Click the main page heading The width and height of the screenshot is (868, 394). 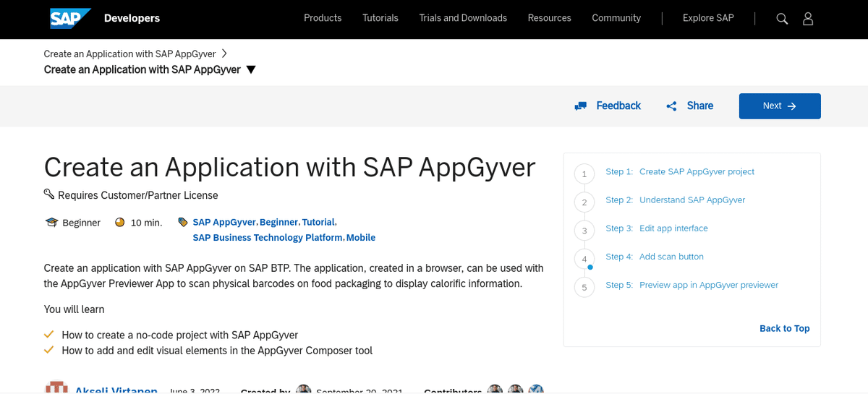pos(290,167)
